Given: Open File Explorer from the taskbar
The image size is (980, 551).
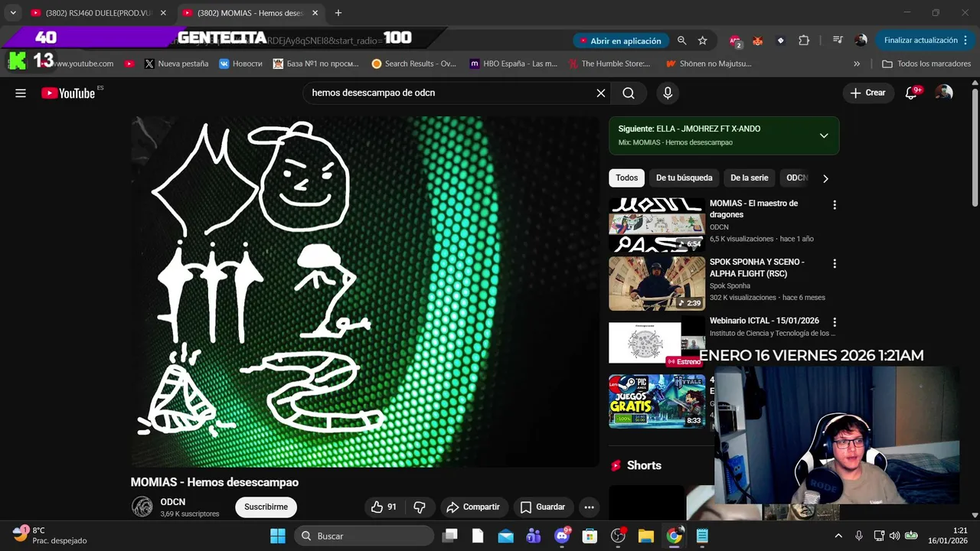Looking at the screenshot, I should point(645,536).
